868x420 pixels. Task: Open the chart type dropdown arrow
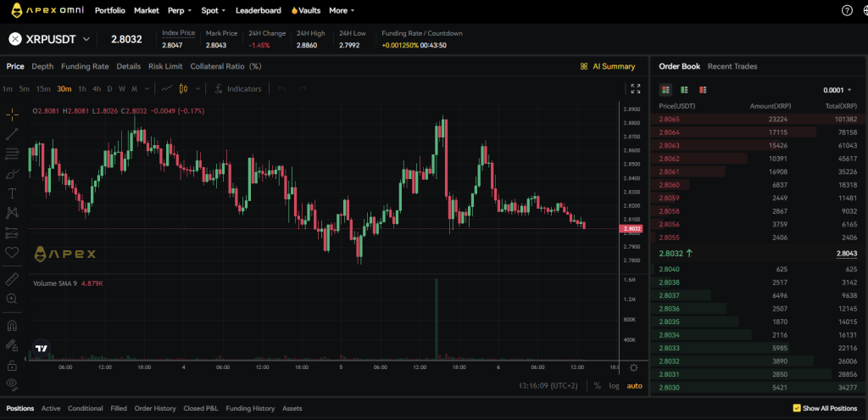198,88
